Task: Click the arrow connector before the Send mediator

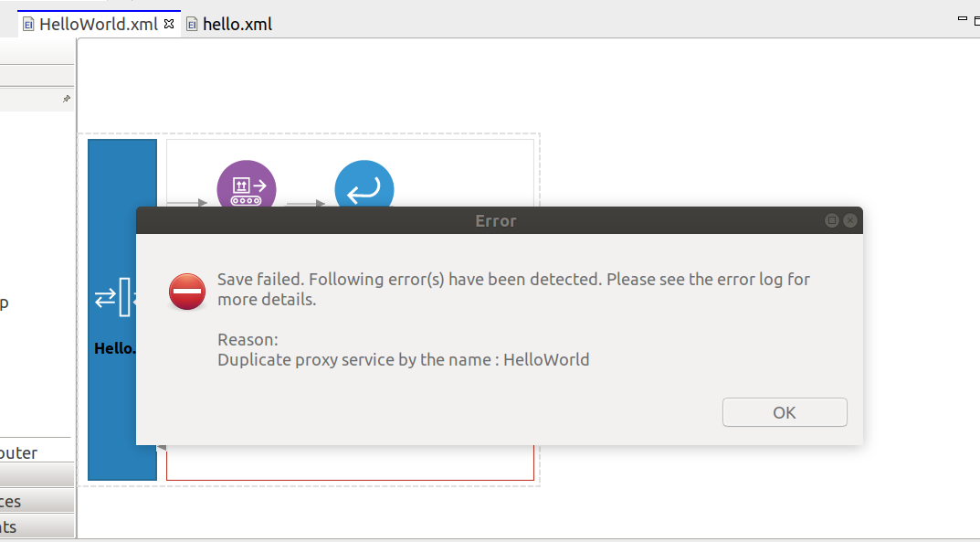Action: [194, 205]
